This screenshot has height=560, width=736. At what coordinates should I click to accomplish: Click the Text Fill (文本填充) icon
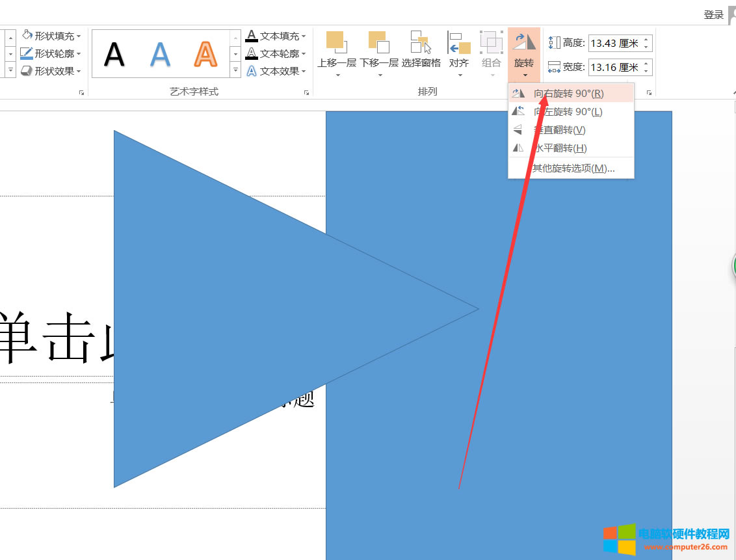[x=273, y=34]
